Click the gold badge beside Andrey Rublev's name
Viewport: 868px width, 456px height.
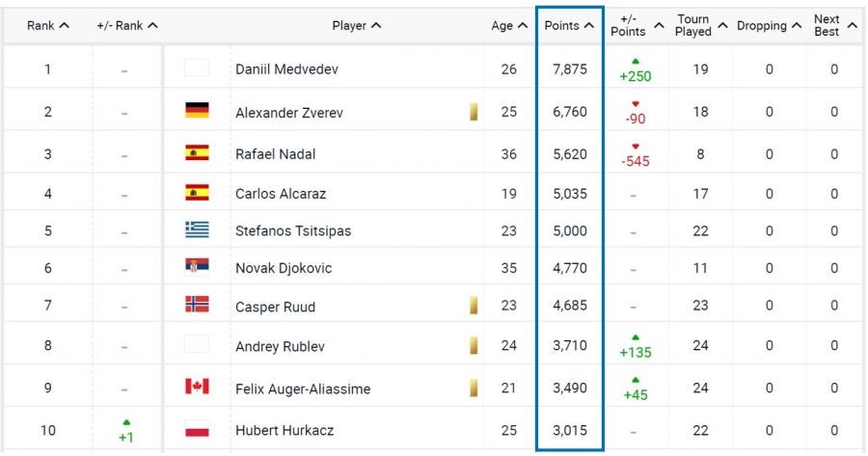pos(474,345)
